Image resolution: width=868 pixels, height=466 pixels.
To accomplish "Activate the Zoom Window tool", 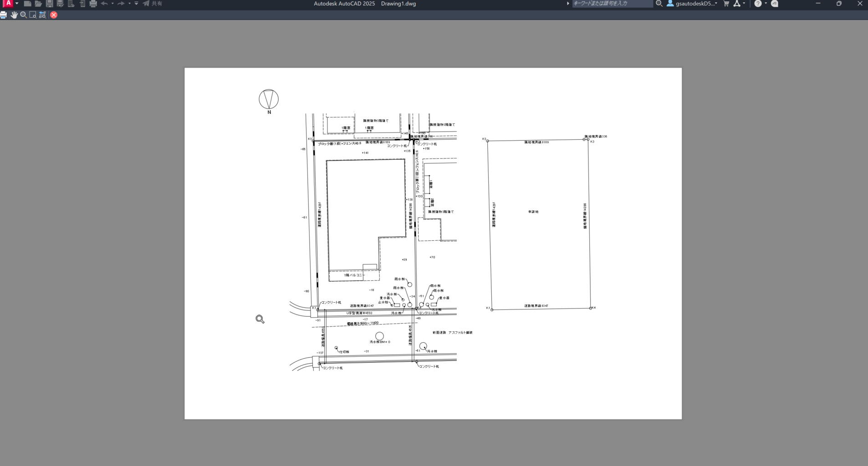I will 33,15.
